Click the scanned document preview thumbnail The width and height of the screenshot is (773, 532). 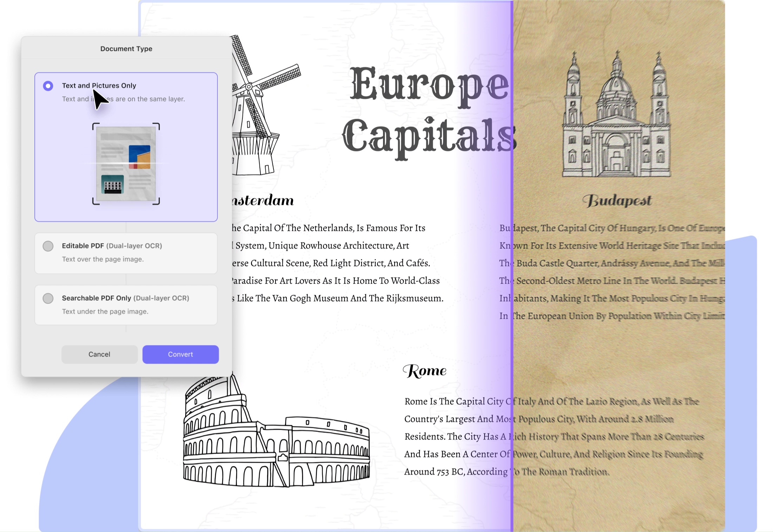126,164
